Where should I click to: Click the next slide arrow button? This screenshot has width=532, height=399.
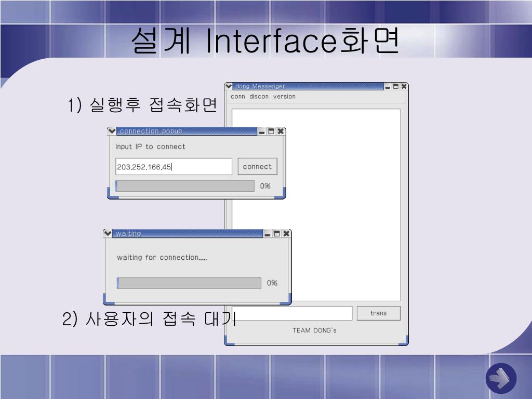(501, 378)
